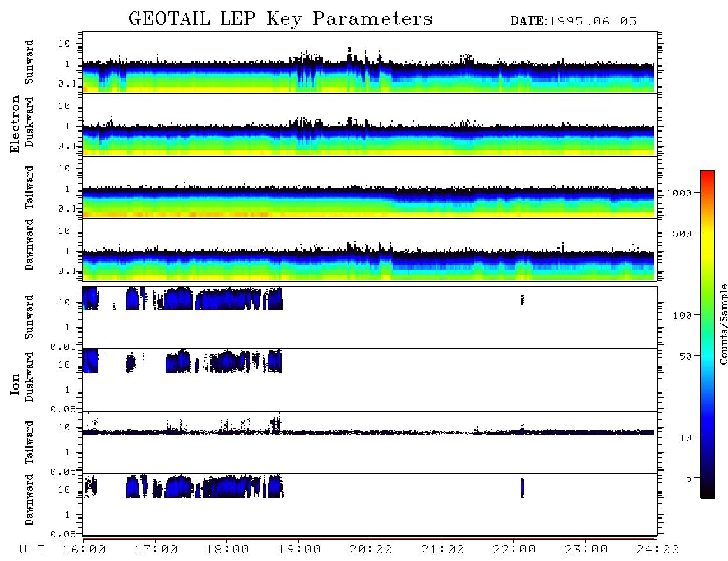This screenshot has width=728, height=561.
Task: Click the "GEOTAIL LEP Key Parameters" title
Action: [280, 19]
